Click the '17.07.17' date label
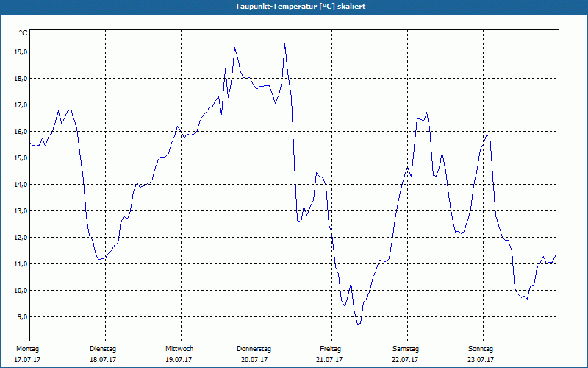Image resolution: width=588 pixels, height=368 pixels. 27,360
